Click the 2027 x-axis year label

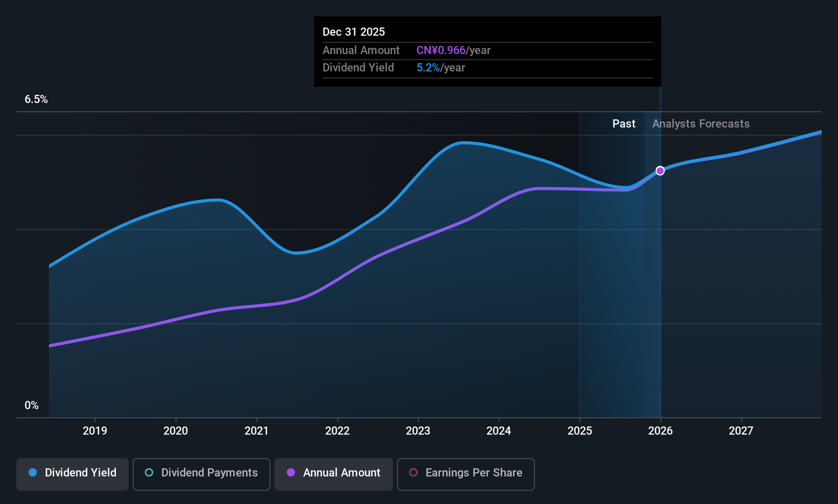(x=741, y=431)
